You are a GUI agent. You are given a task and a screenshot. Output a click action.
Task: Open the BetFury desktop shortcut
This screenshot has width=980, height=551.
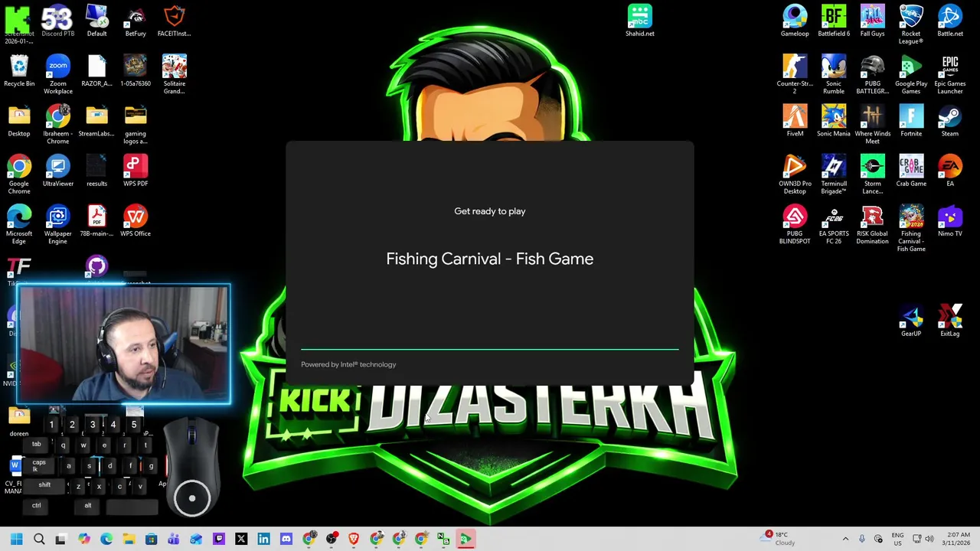tap(136, 21)
